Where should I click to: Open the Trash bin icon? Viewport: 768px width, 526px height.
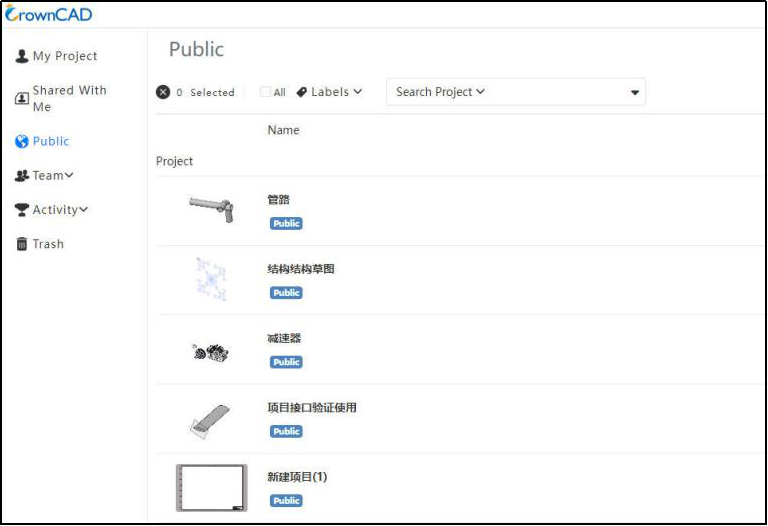(22, 244)
